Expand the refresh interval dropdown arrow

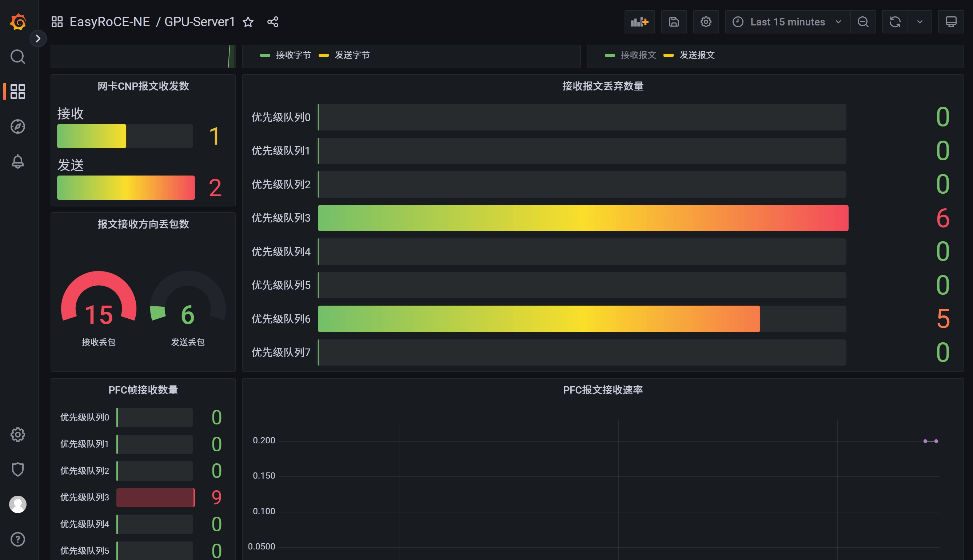[920, 22]
